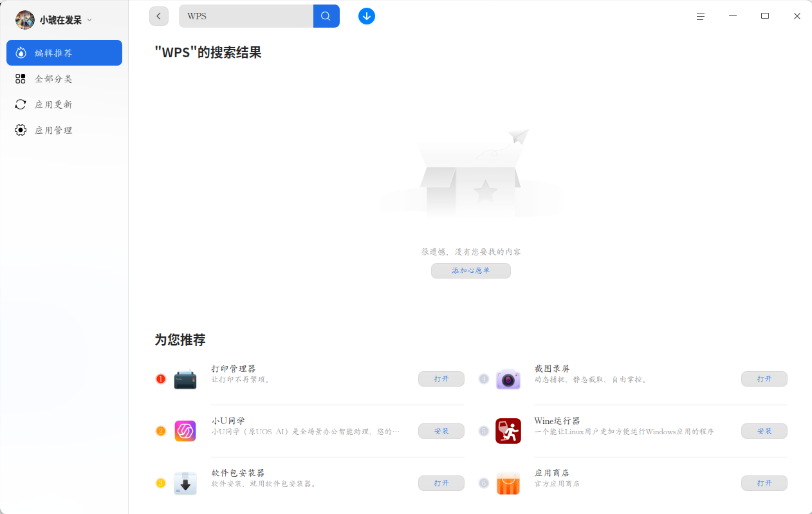The height and width of the screenshot is (514, 812).
Task: Install Wine运行器 with its 安装 button
Action: click(x=764, y=431)
